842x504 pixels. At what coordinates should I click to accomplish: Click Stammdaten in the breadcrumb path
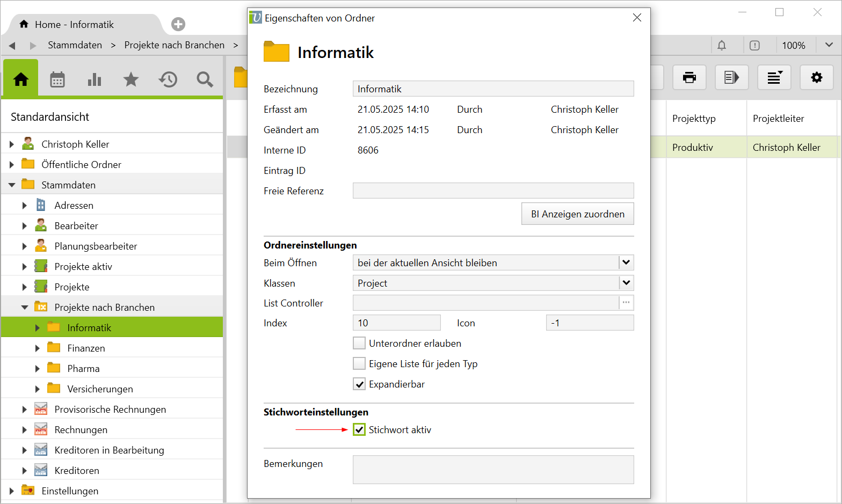point(75,45)
